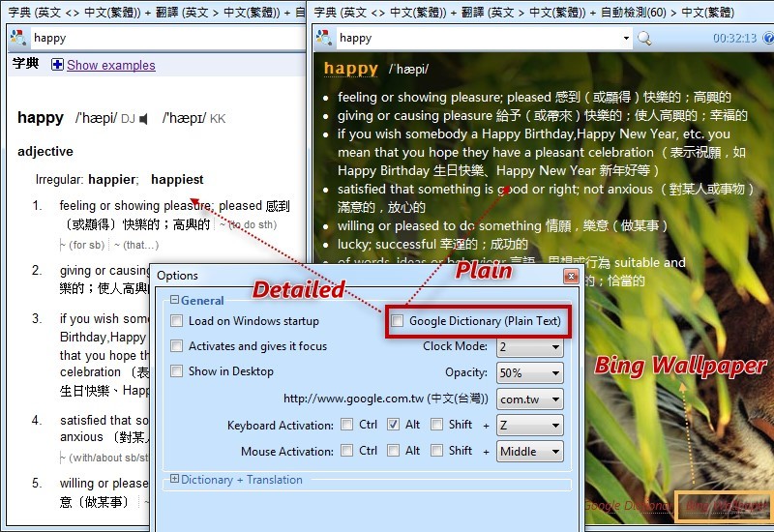This screenshot has height=532, width=774.
Task: Click the dictionary logo icon in right window
Action: tap(324, 39)
